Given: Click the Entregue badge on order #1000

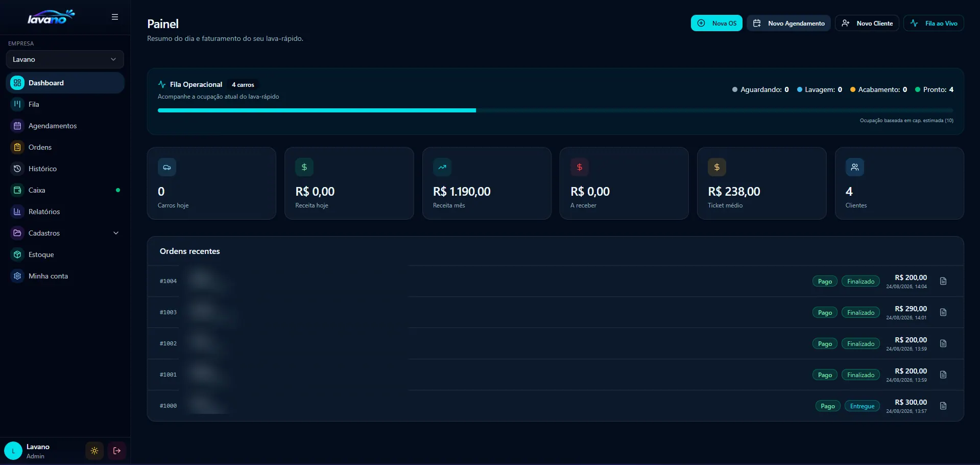Looking at the screenshot, I should pyautogui.click(x=862, y=406).
